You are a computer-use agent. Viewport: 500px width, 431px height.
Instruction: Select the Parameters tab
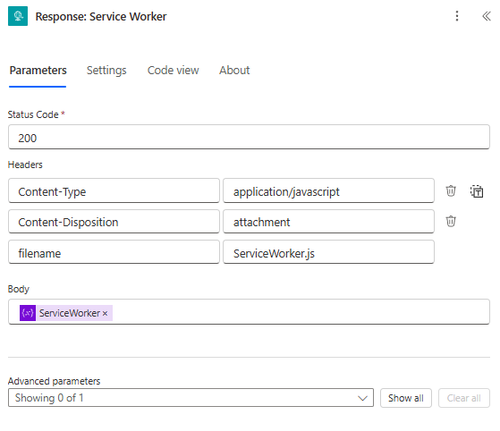tap(38, 70)
